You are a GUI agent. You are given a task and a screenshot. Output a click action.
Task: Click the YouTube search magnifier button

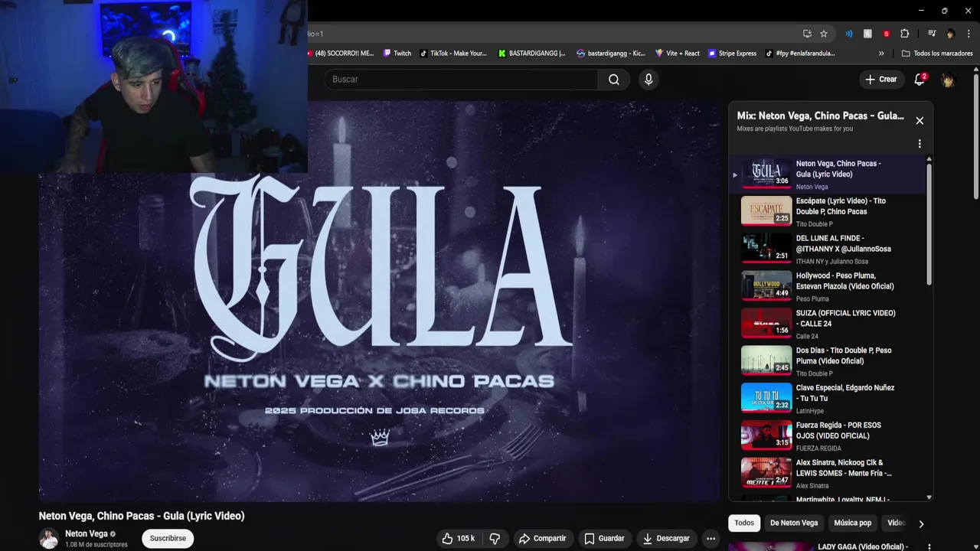coord(613,80)
